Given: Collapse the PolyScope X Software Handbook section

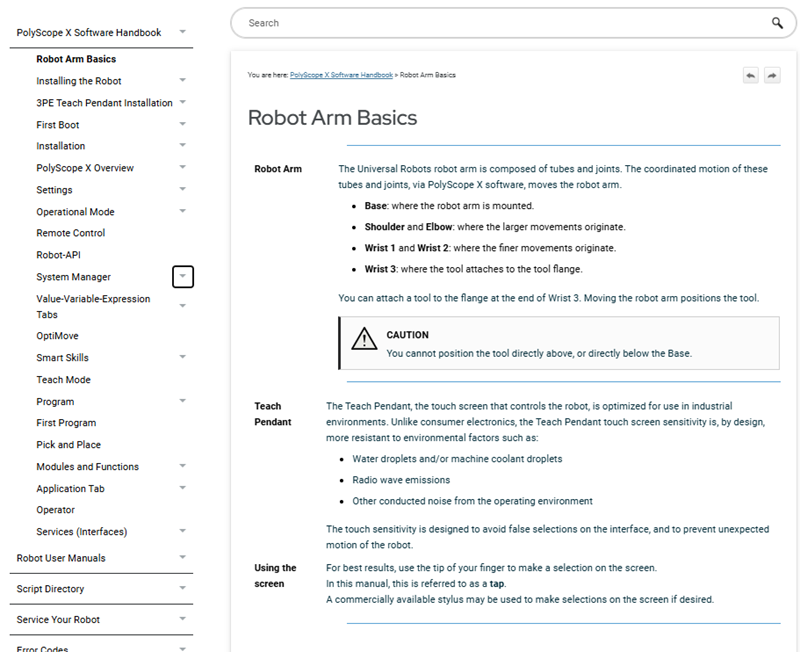Looking at the screenshot, I should [x=182, y=32].
